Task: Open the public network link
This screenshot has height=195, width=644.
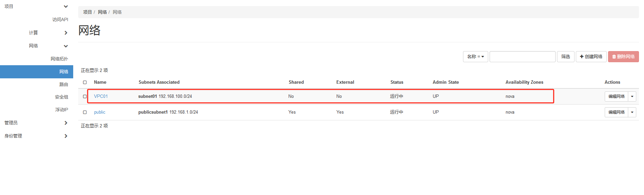Action: click(x=100, y=112)
